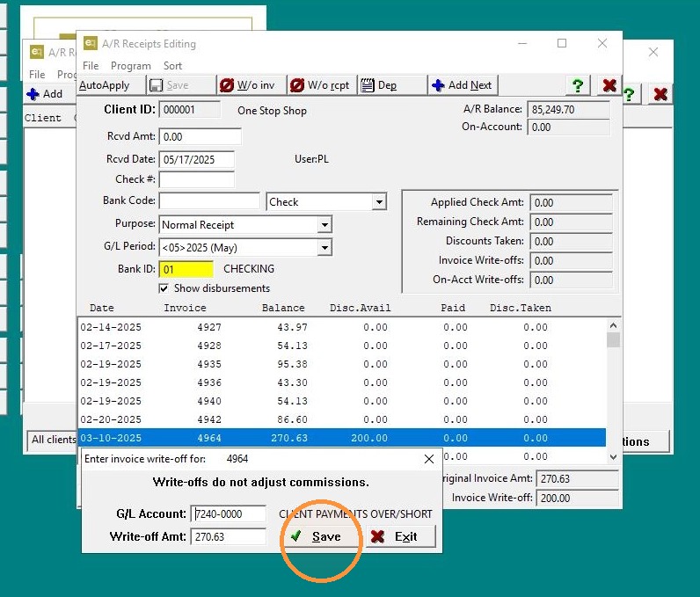Viewport: 700px width, 597px height.
Task: Select invoice 4927 row
Action: coord(341,327)
